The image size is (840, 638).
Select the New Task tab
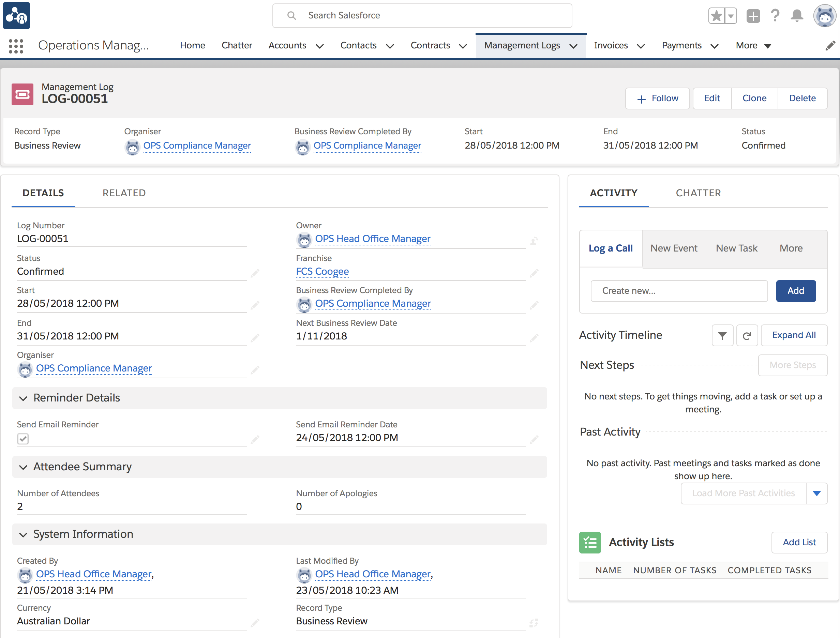(736, 248)
